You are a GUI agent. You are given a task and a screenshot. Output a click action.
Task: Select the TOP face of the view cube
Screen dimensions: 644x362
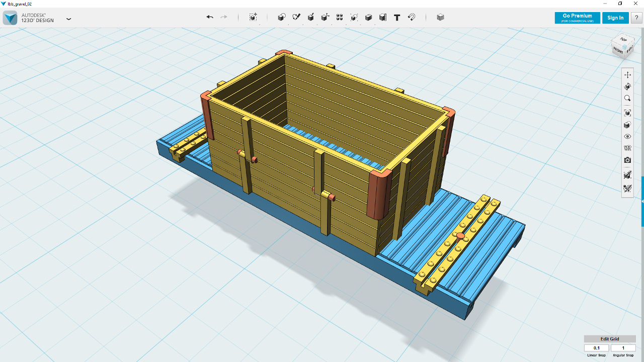623,39
